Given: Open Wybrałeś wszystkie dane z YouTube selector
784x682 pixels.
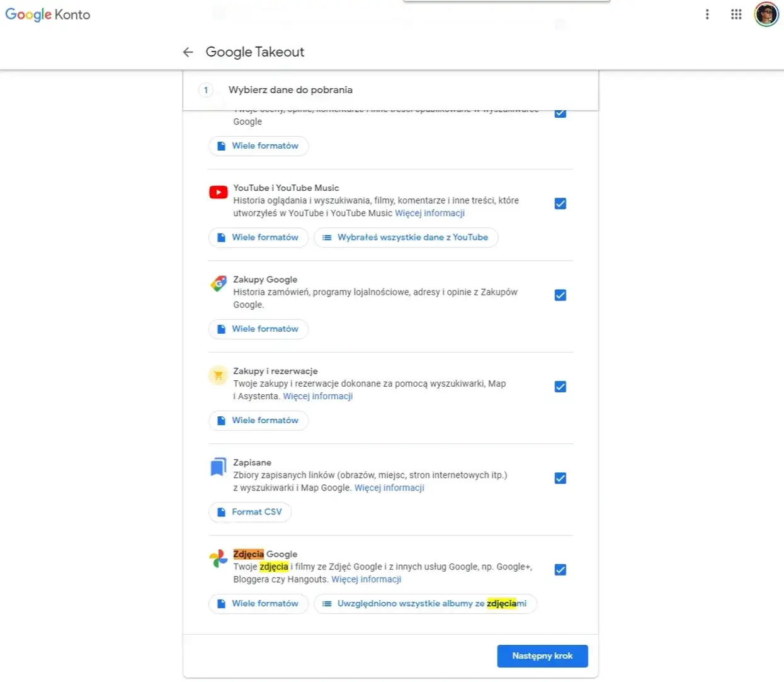Looking at the screenshot, I should (406, 237).
